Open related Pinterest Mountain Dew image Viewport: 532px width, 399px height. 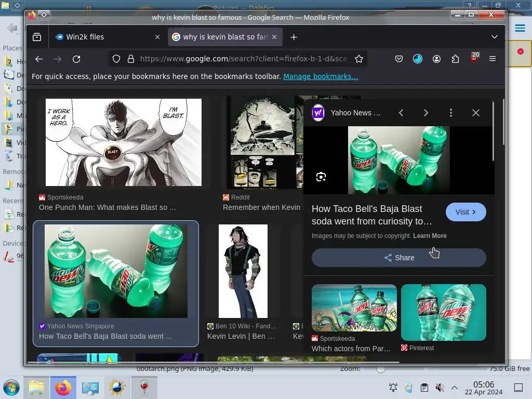[x=444, y=312]
